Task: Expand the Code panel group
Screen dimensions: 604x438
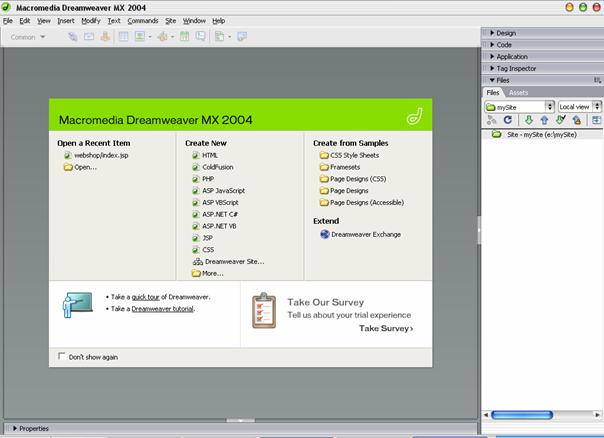Action: (x=492, y=45)
